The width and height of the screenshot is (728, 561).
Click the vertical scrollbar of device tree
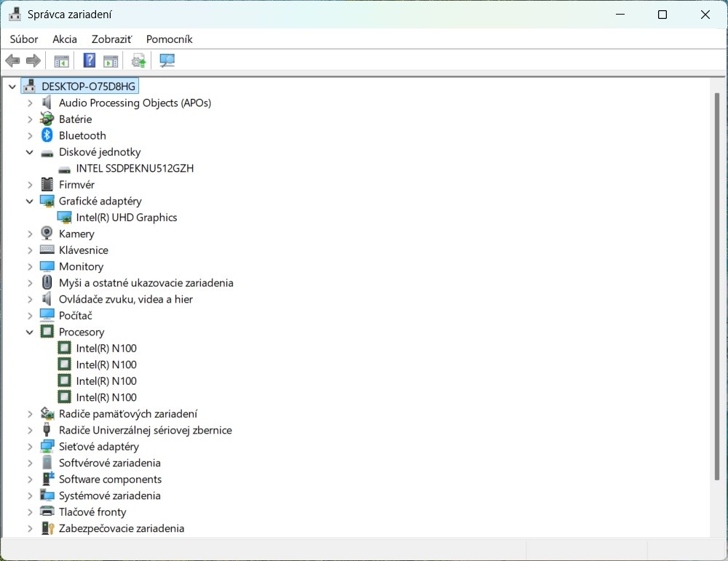[x=716, y=291]
